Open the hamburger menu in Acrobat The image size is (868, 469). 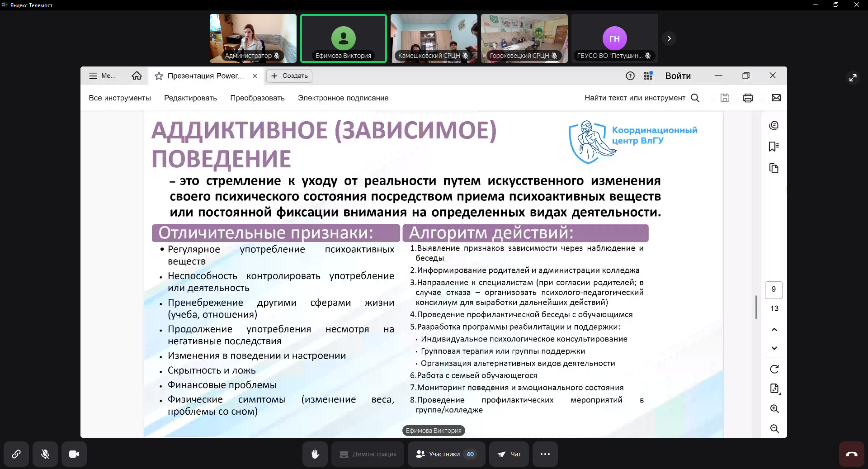pyautogui.click(x=93, y=76)
